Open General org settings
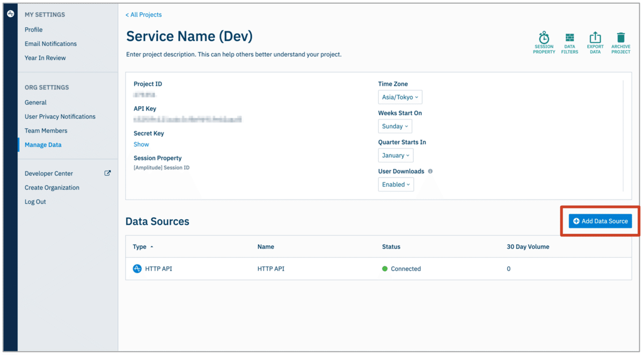This screenshot has width=644, height=355. tap(35, 102)
